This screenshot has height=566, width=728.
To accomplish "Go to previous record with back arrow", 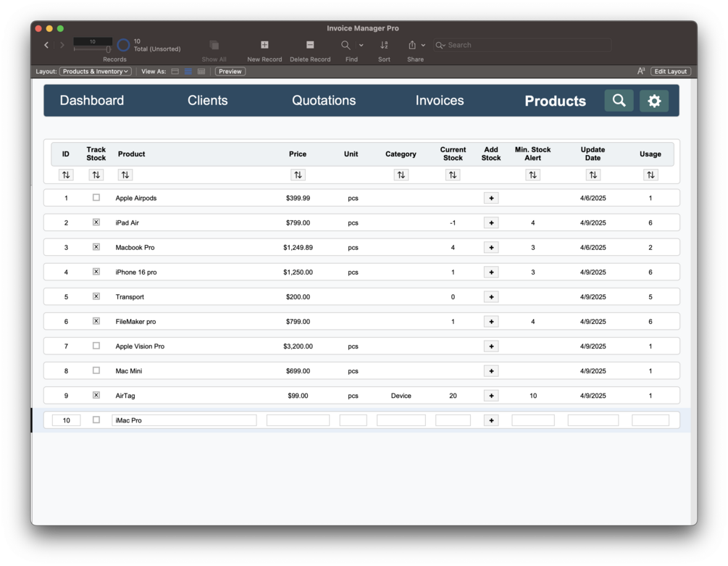I will click(46, 45).
